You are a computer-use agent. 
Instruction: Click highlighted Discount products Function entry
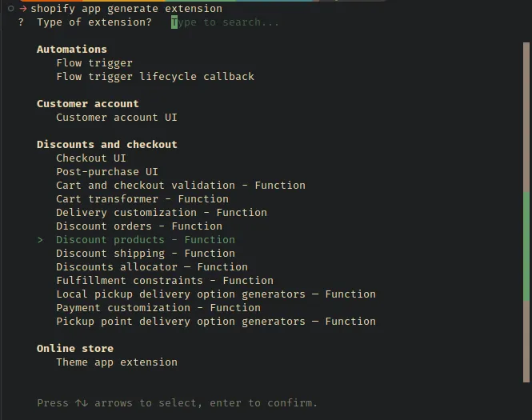[x=146, y=239]
